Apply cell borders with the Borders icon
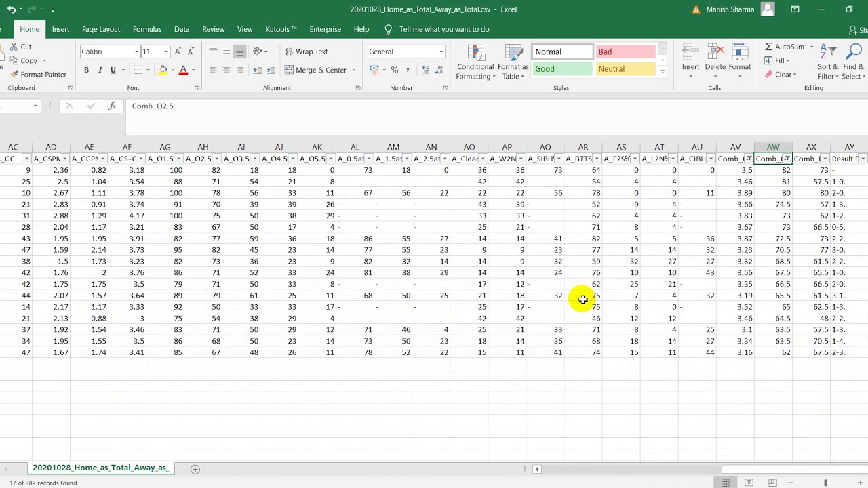 tap(138, 70)
